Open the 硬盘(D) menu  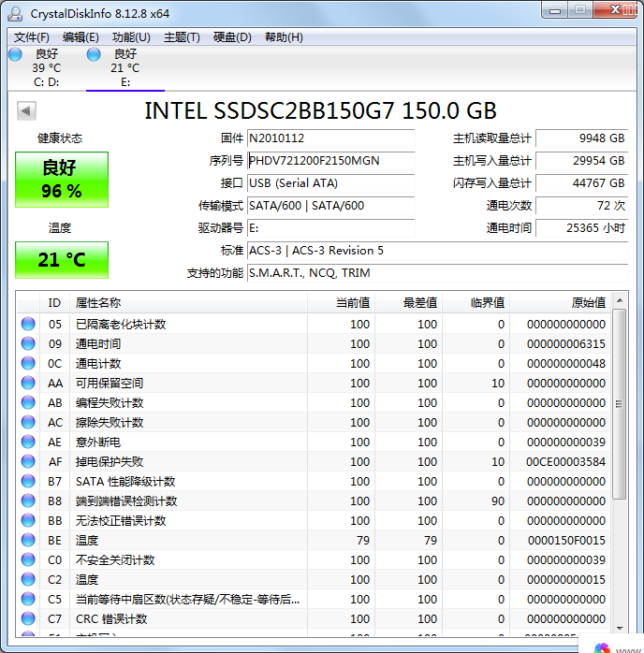click(232, 37)
